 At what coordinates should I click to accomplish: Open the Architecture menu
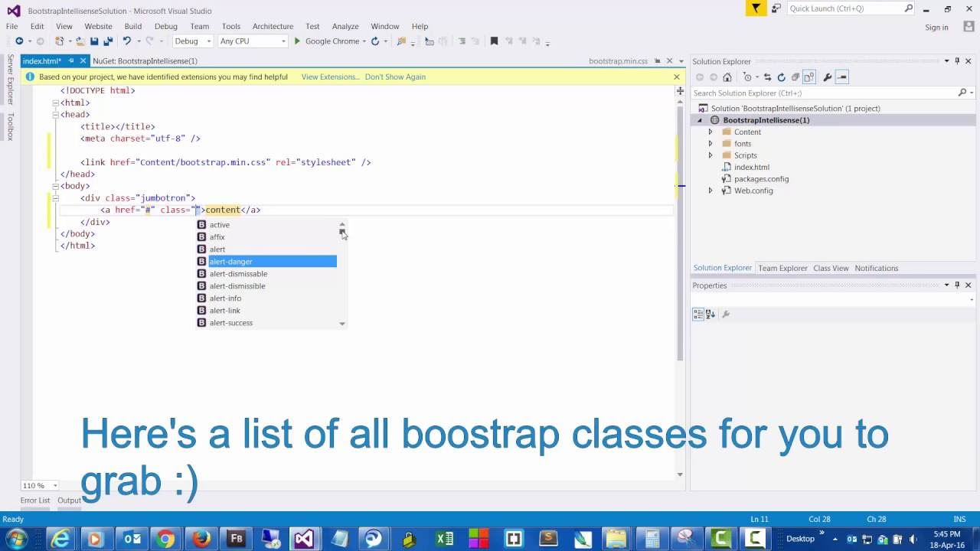click(273, 26)
